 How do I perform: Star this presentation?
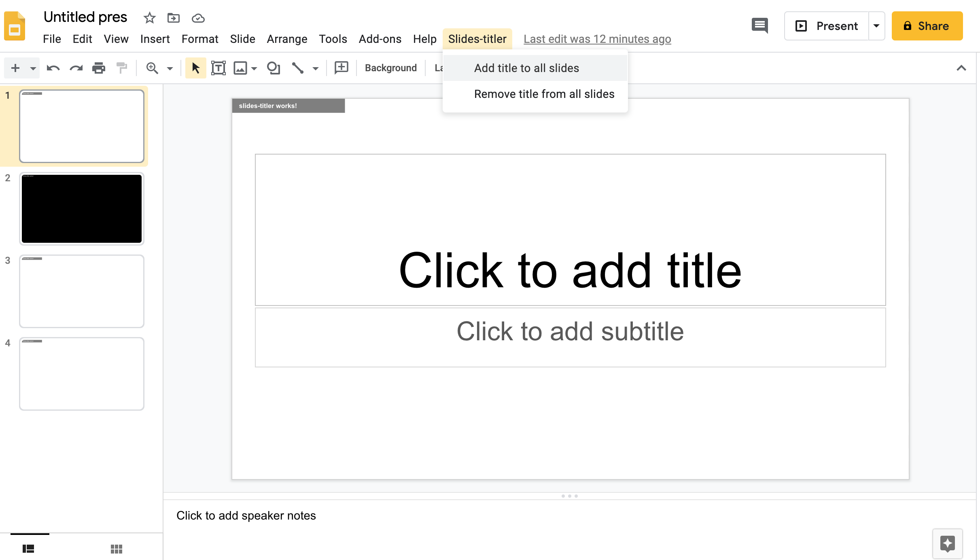(x=149, y=18)
